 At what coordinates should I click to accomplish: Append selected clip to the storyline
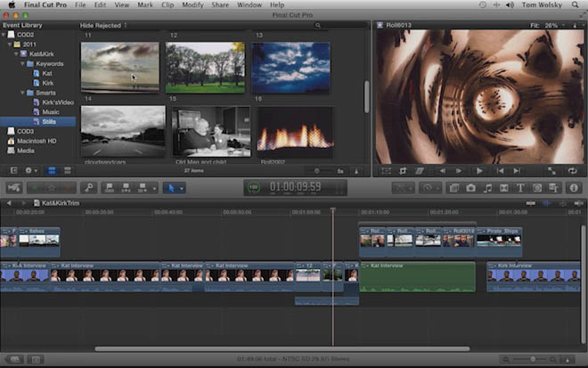tap(143, 188)
